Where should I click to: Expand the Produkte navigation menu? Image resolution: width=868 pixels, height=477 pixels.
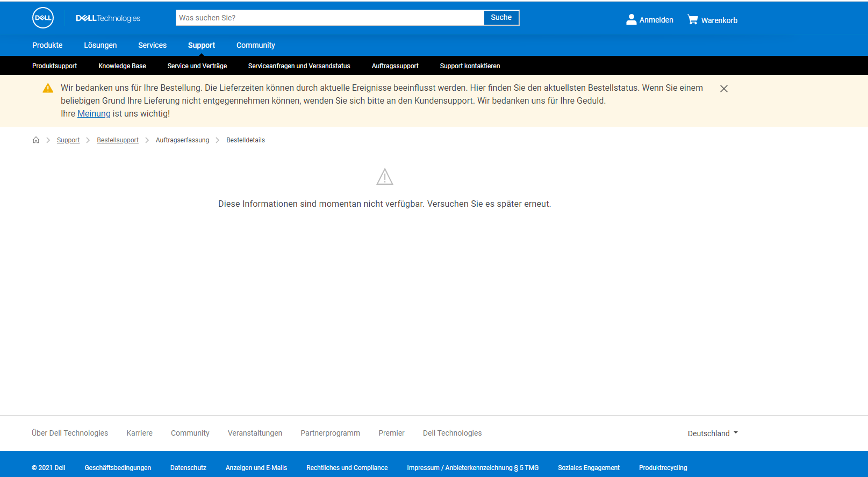click(47, 45)
